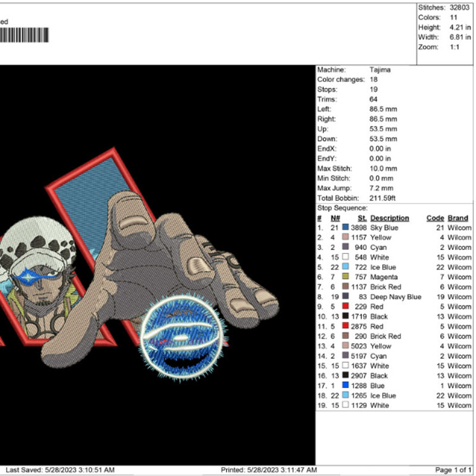Click the St. column header

coord(362,218)
